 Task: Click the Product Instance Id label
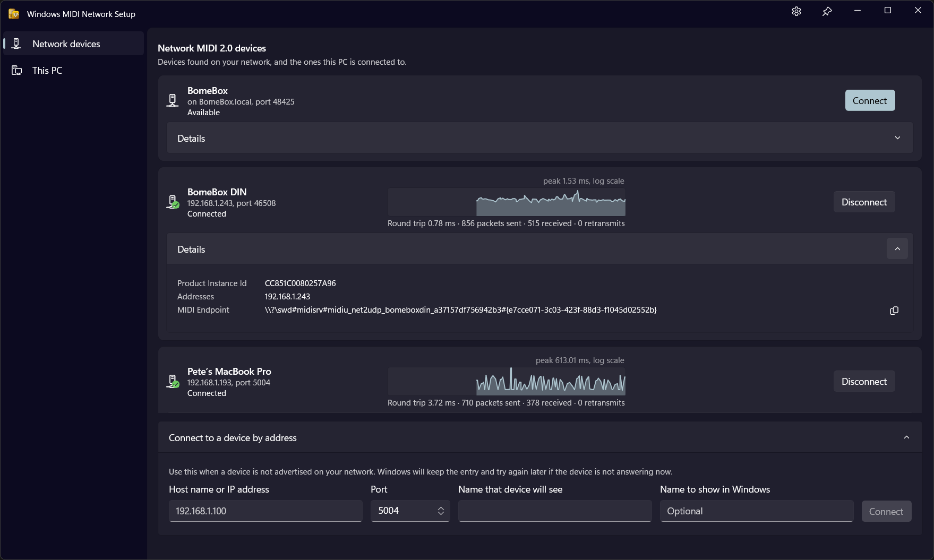pos(212,283)
